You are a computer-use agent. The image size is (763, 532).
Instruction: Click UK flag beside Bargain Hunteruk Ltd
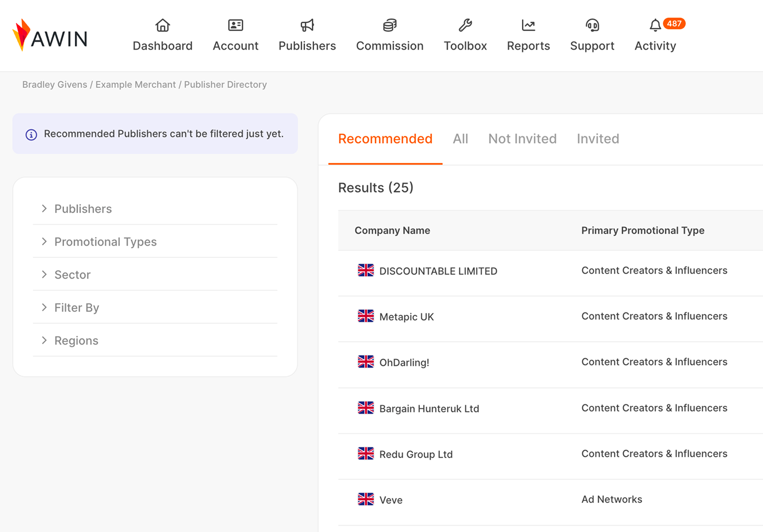pos(366,408)
